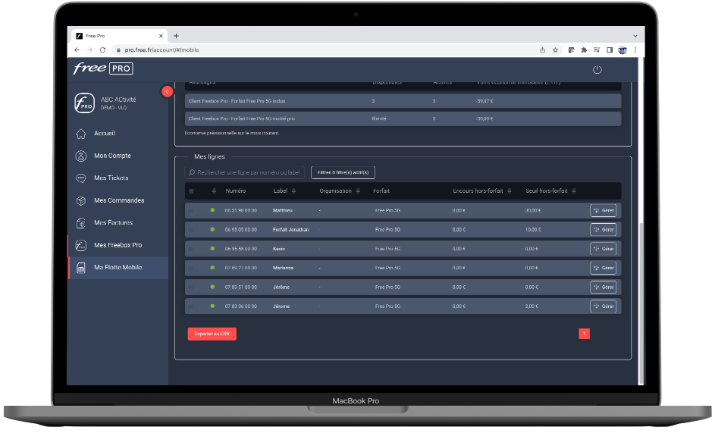This screenshot has width=717, height=433.
Task: Click the first extension icon after star
Action: pos(571,50)
